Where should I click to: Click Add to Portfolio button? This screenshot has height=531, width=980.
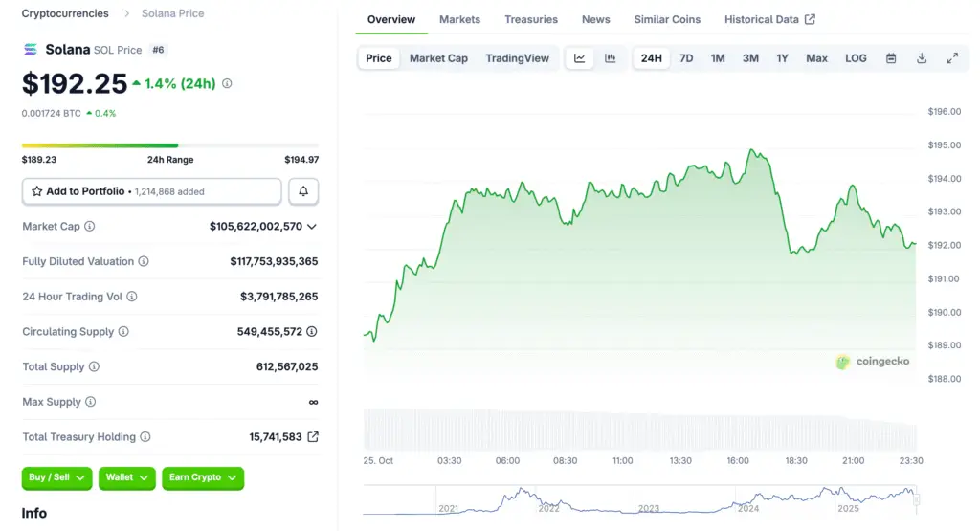[151, 191]
